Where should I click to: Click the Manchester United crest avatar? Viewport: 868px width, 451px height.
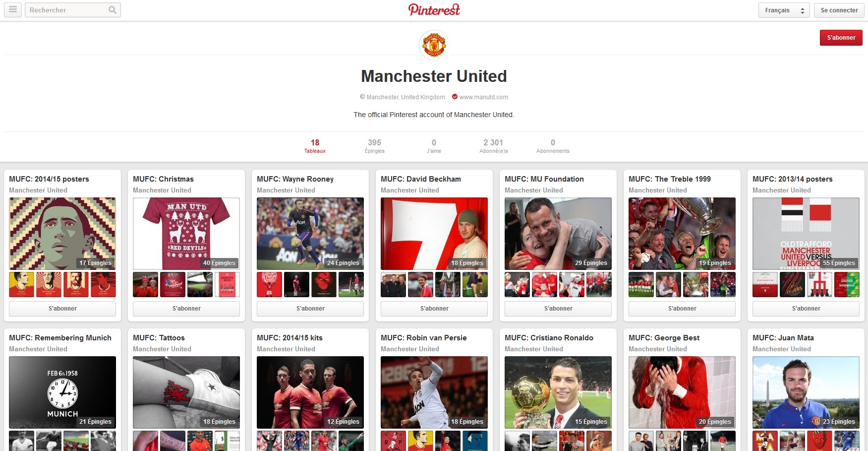coord(434,45)
